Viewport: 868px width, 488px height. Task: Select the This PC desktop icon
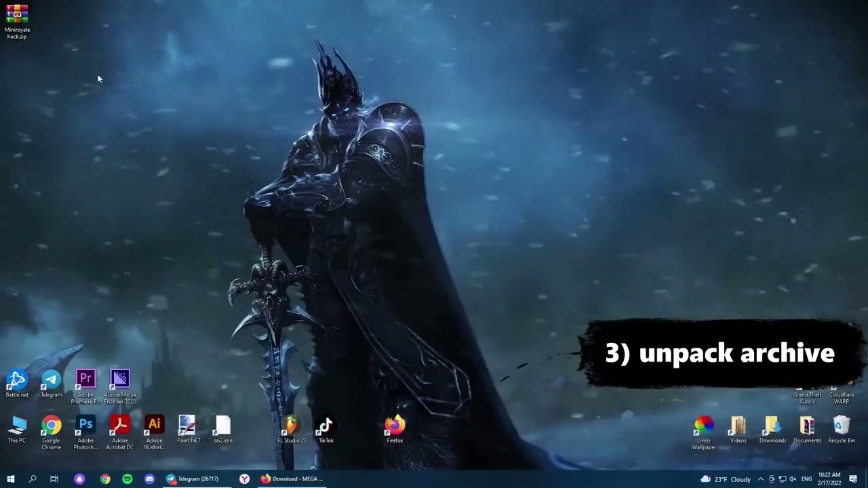click(x=17, y=430)
